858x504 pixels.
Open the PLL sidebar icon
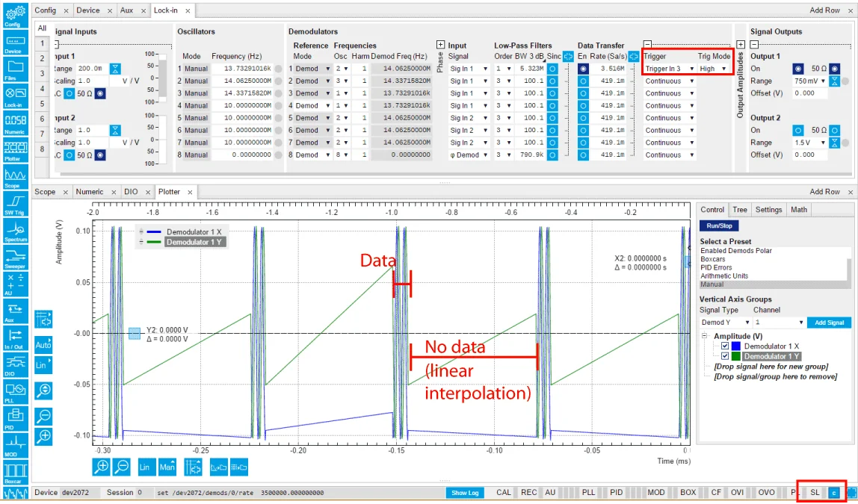15,391
